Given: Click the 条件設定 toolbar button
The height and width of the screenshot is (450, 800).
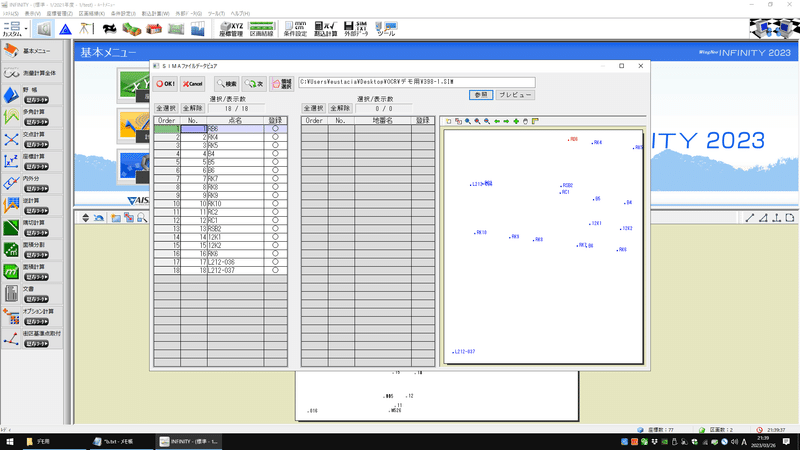Looking at the screenshot, I should pyautogui.click(x=295, y=29).
